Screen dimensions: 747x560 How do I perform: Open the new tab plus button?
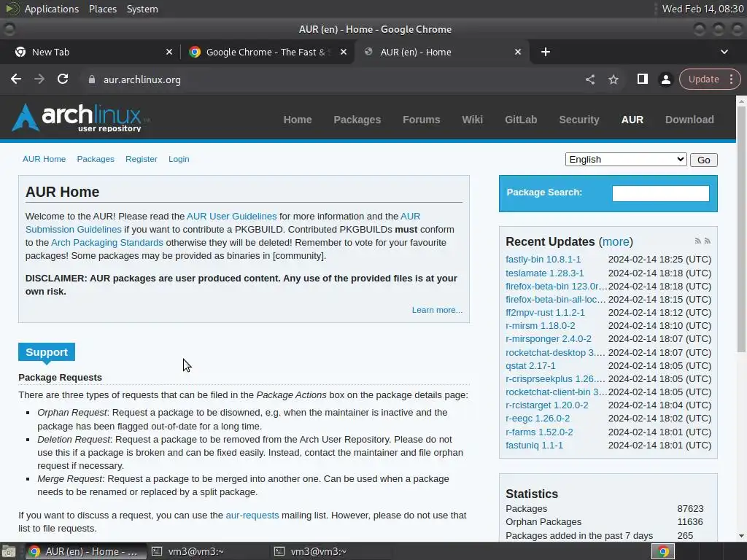546,52
